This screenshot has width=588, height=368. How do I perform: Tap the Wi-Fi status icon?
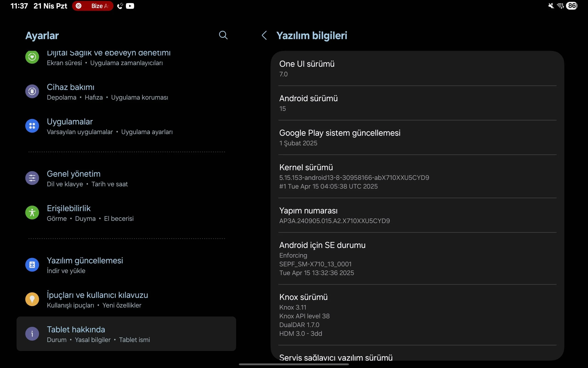point(560,6)
